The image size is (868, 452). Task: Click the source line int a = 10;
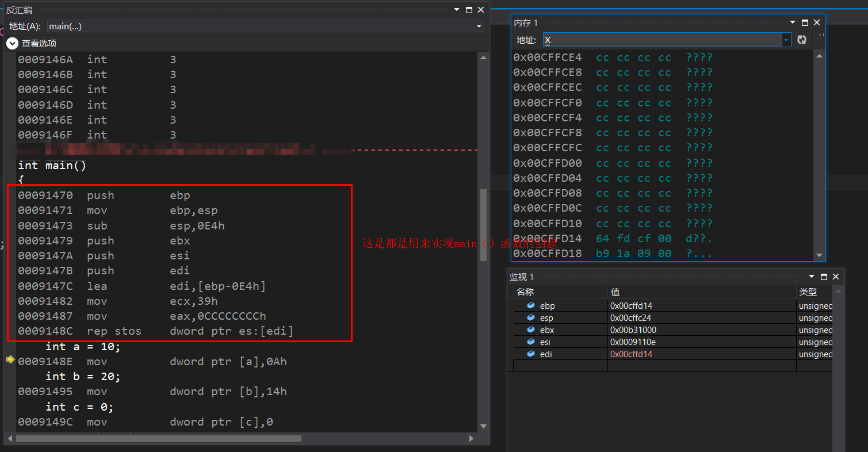(x=83, y=346)
